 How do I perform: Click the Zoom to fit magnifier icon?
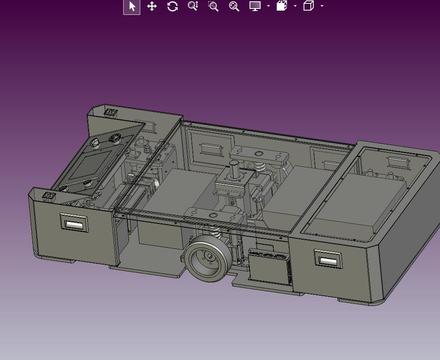click(234, 7)
